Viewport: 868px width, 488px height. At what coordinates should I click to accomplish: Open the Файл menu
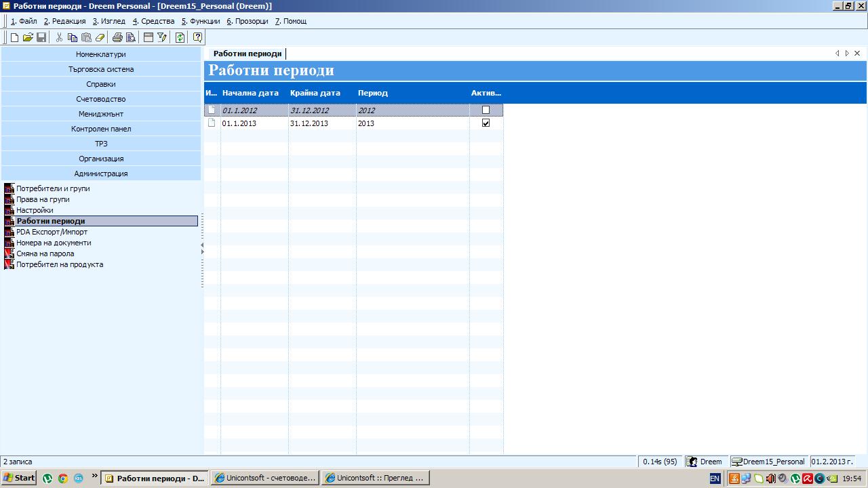point(24,21)
